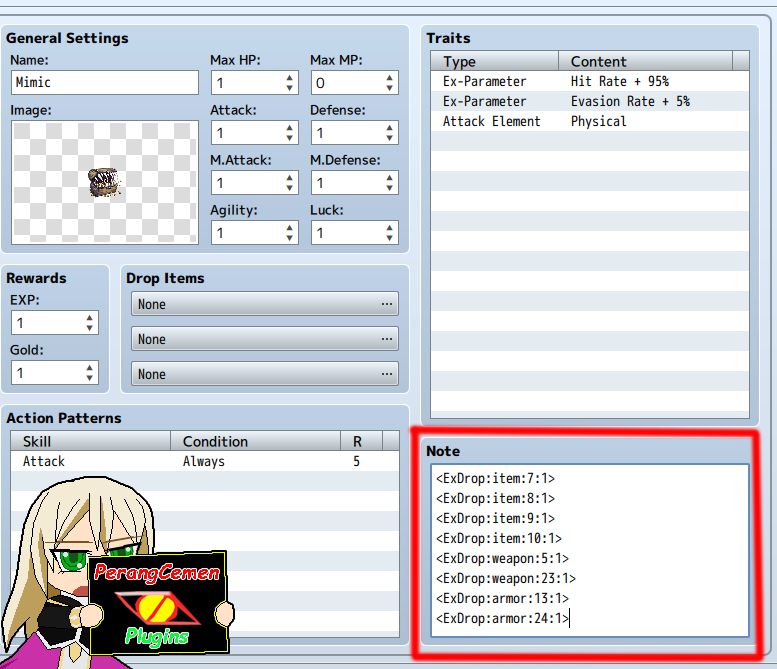Click the ExDrop:item:9:1 note line
The image size is (777, 669).
pyautogui.click(x=496, y=518)
